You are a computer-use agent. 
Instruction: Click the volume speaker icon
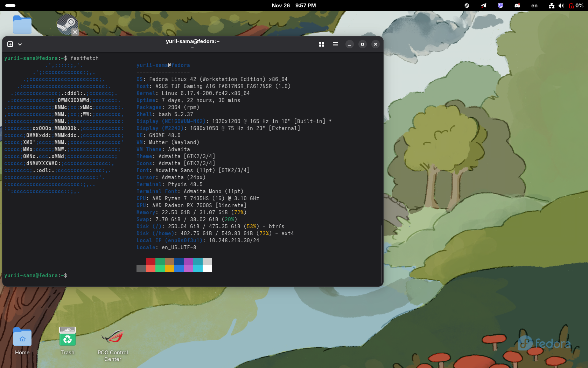pyautogui.click(x=561, y=6)
